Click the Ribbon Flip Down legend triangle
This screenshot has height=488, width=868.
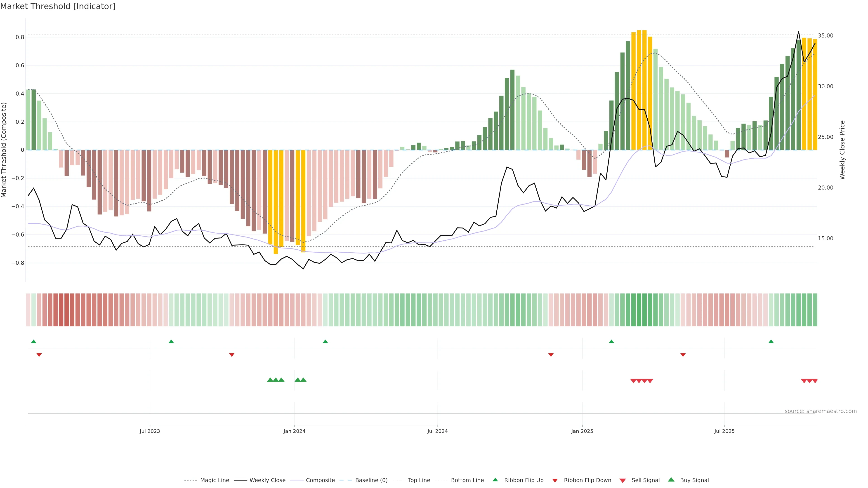coord(555,481)
